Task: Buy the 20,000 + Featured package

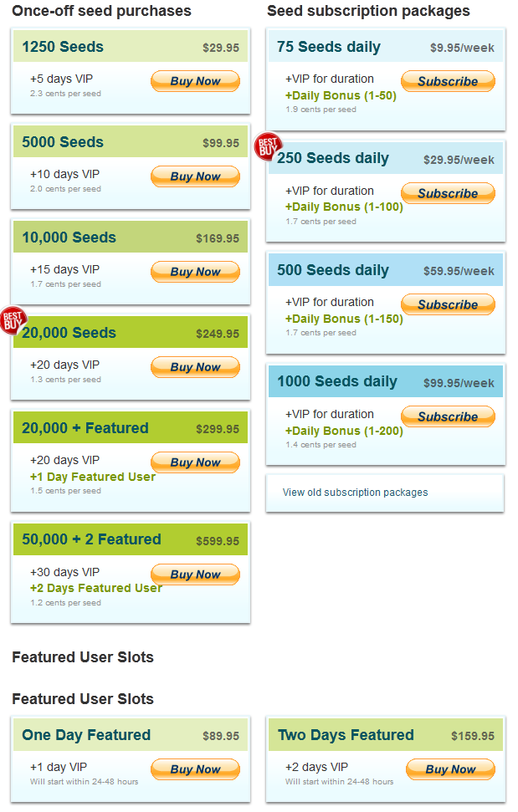Action: coord(195,462)
